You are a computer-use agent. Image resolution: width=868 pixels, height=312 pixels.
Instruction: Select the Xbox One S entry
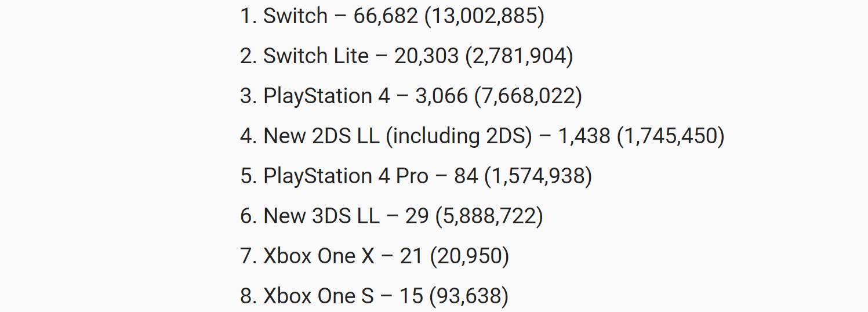375,296
